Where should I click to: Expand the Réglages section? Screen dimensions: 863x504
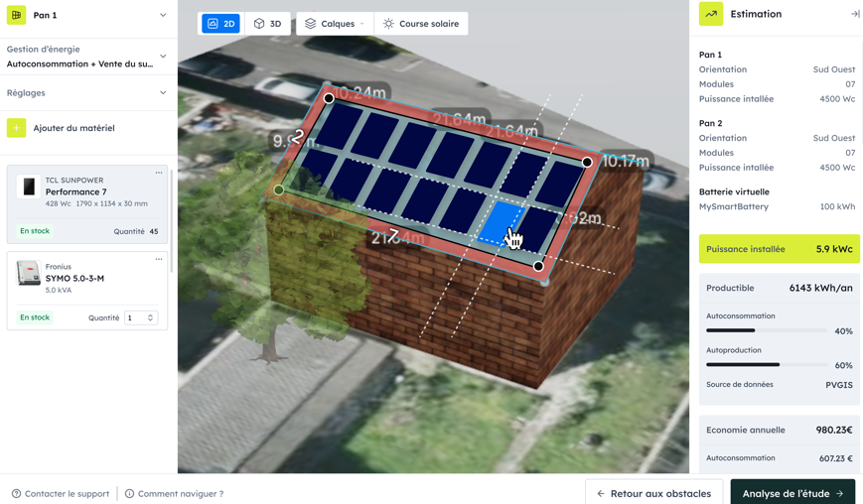pyautogui.click(x=163, y=93)
